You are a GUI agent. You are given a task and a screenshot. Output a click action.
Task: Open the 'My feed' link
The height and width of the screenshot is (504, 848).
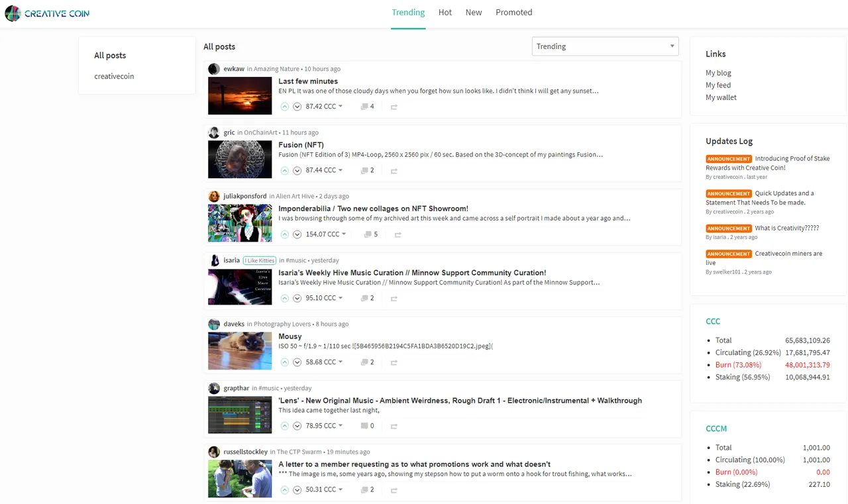(x=718, y=85)
